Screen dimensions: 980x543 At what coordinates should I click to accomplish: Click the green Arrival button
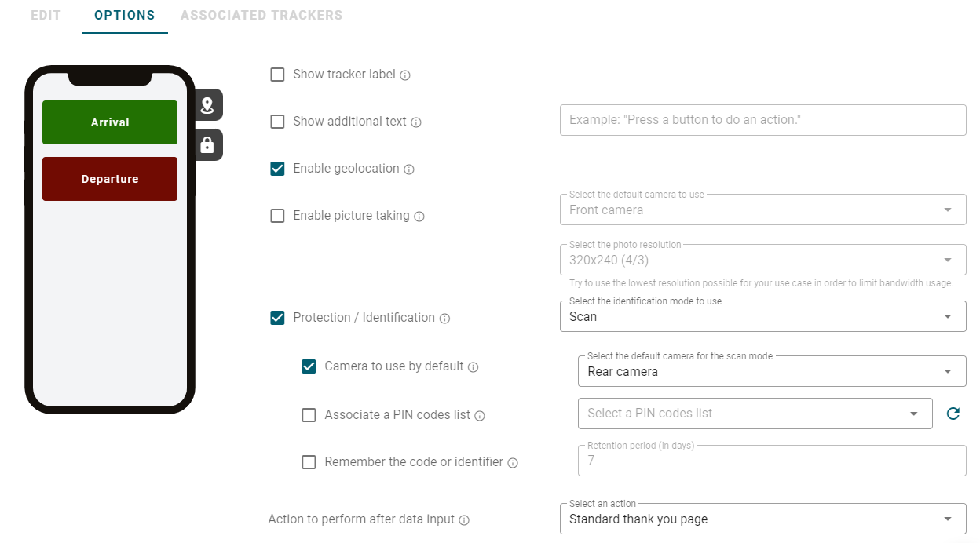pyautogui.click(x=110, y=122)
